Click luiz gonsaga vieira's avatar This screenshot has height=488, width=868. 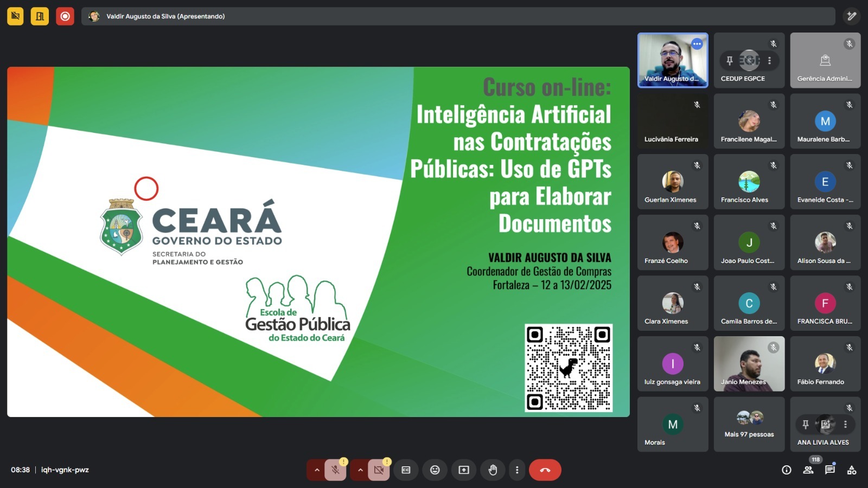673,364
